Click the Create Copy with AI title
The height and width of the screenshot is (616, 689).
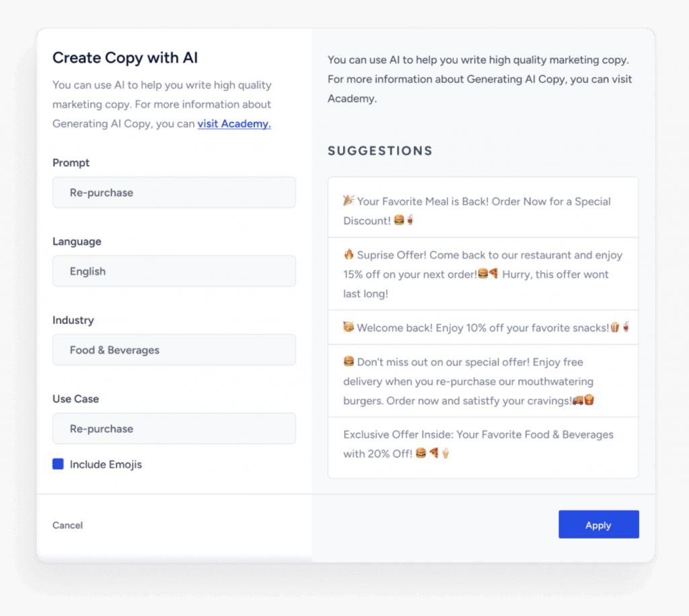125,58
